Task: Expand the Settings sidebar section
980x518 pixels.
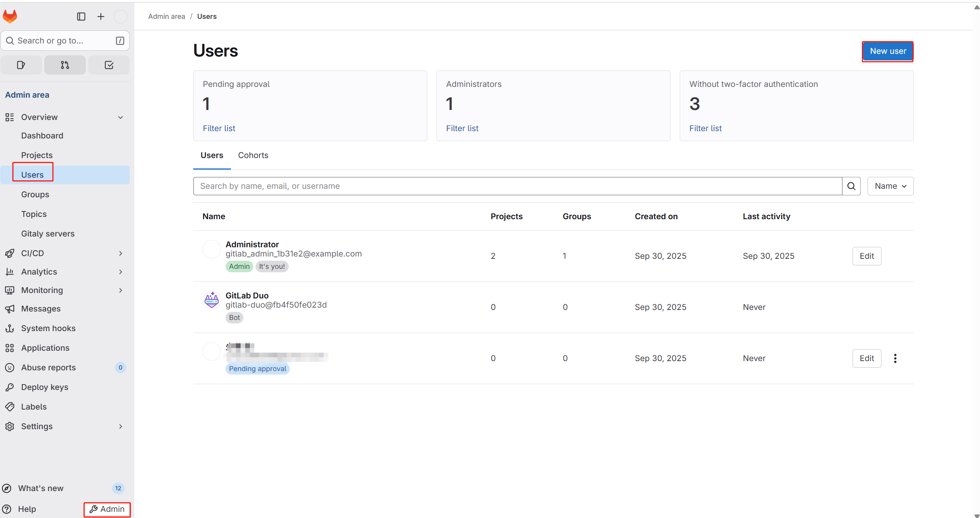Action: point(120,426)
